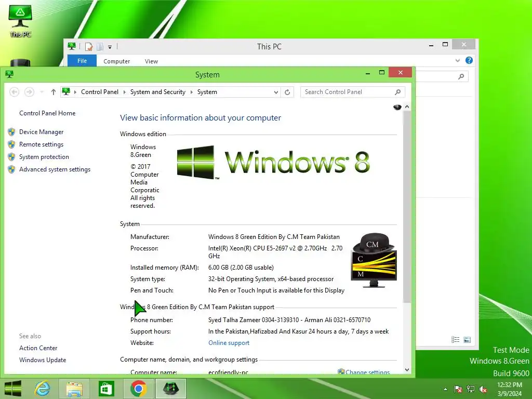The height and width of the screenshot is (399, 532).
Task: Open Help in the This PC window
Action: click(469, 60)
